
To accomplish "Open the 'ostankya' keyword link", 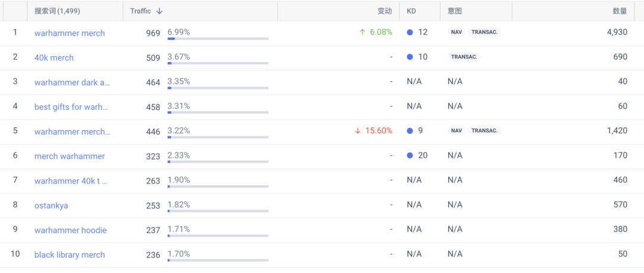I will pyautogui.click(x=51, y=206).
